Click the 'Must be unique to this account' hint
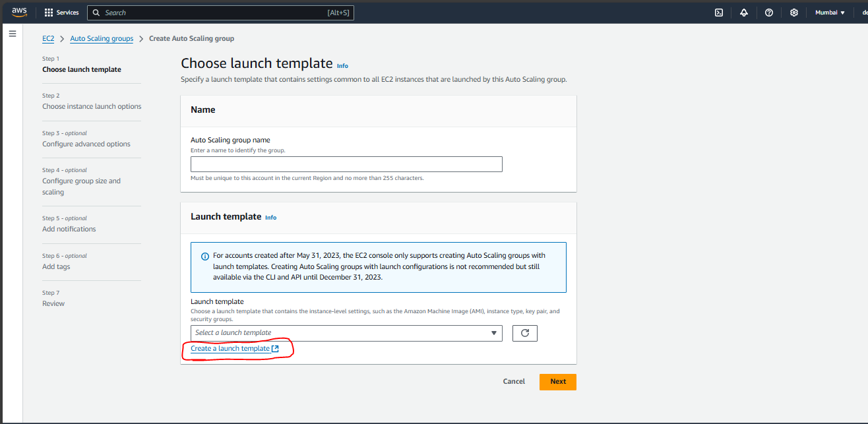Viewport: 868px width, 424px height. [307, 178]
